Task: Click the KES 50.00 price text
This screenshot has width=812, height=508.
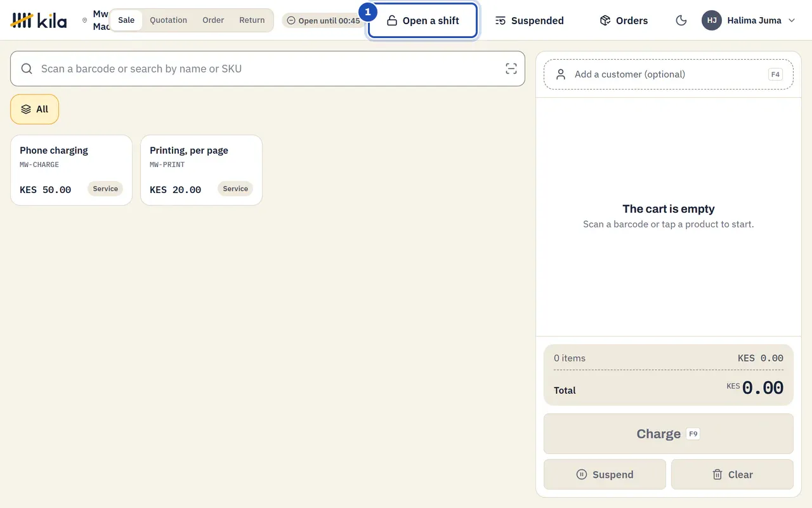Action: click(46, 189)
